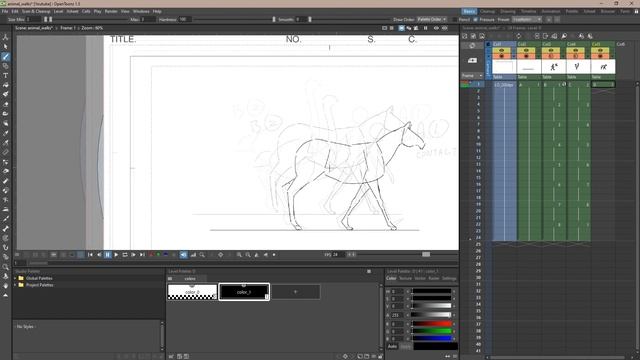
Task: Switch to the Animation room tab
Action: pyautogui.click(x=551, y=11)
